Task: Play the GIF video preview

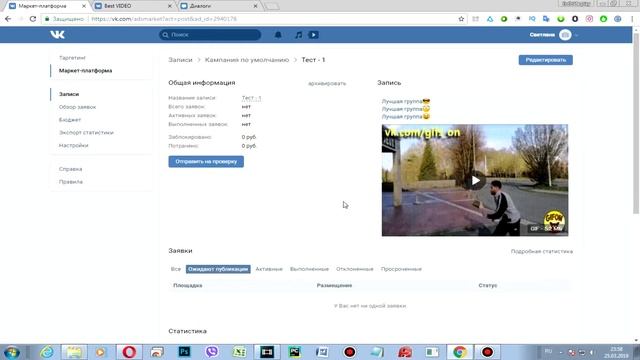Action: [475, 180]
